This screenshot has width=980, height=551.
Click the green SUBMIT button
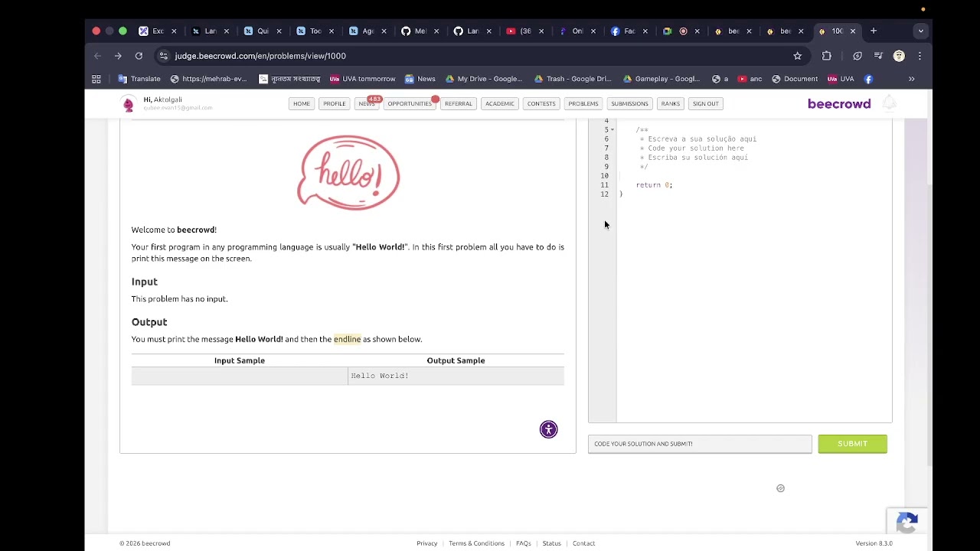(852, 444)
